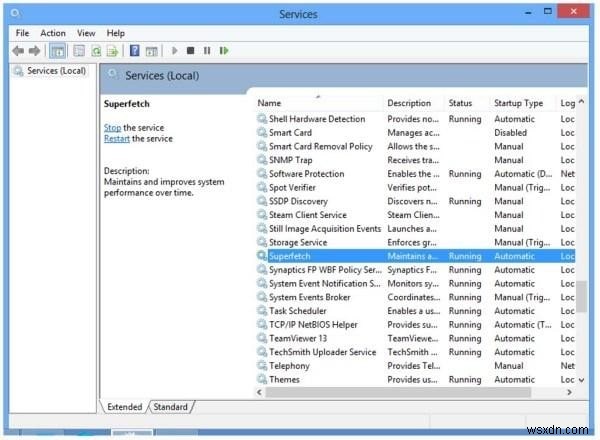Click the Restart the service link
Image resolution: width=600 pixels, height=440 pixels.
click(x=117, y=139)
